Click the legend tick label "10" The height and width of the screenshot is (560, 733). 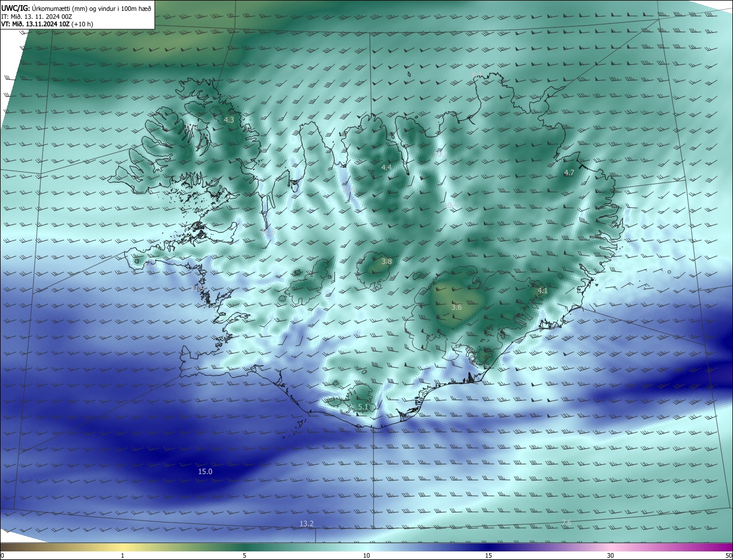click(366, 555)
